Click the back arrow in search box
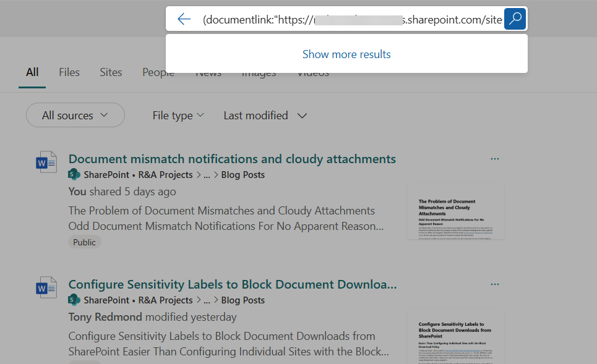 [184, 19]
